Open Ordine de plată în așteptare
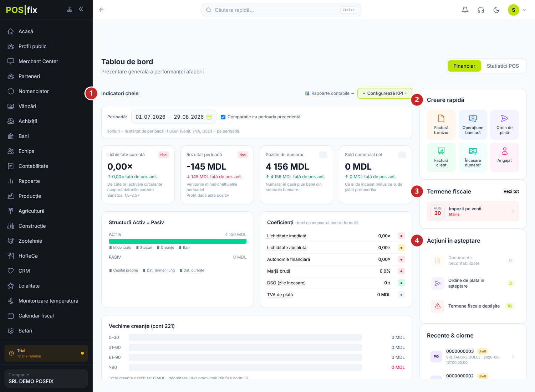Image resolution: width=535 pixels, height=392 pixels. [x=473, y=283]
